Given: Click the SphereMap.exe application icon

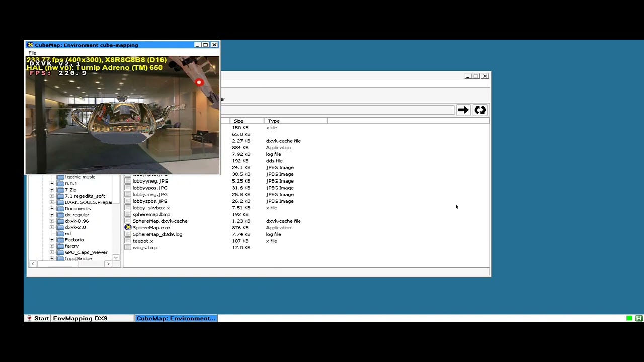Looking at the screenshot, I should (x=128, y=228).
